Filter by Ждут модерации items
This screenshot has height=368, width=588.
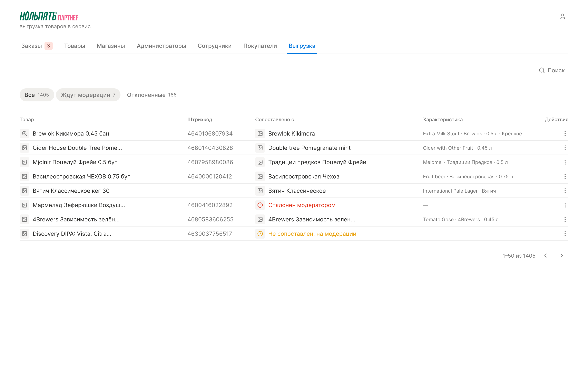pyautogui.click(x=88, y=95)
